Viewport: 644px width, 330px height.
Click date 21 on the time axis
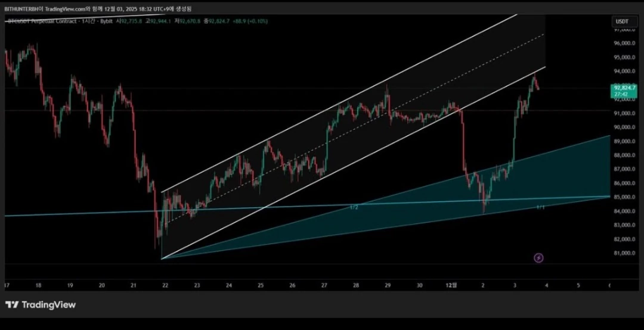point(134,285)
